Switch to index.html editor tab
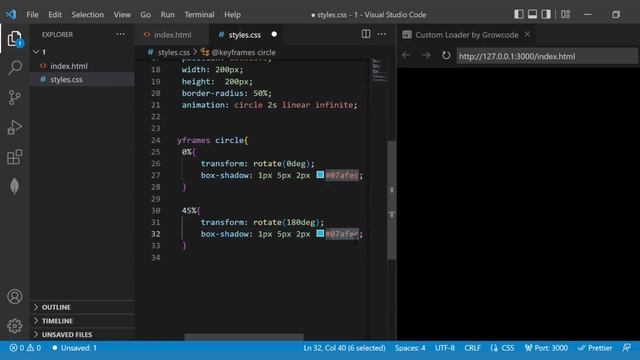 (171, 35)
